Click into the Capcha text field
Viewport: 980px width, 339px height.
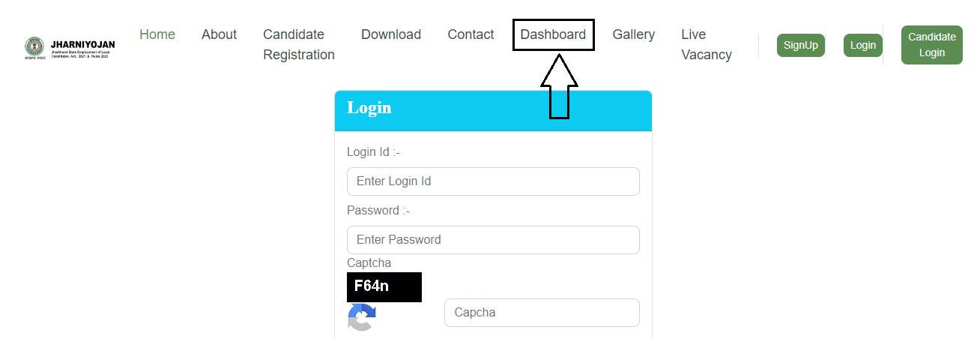[x=542, y=313]
